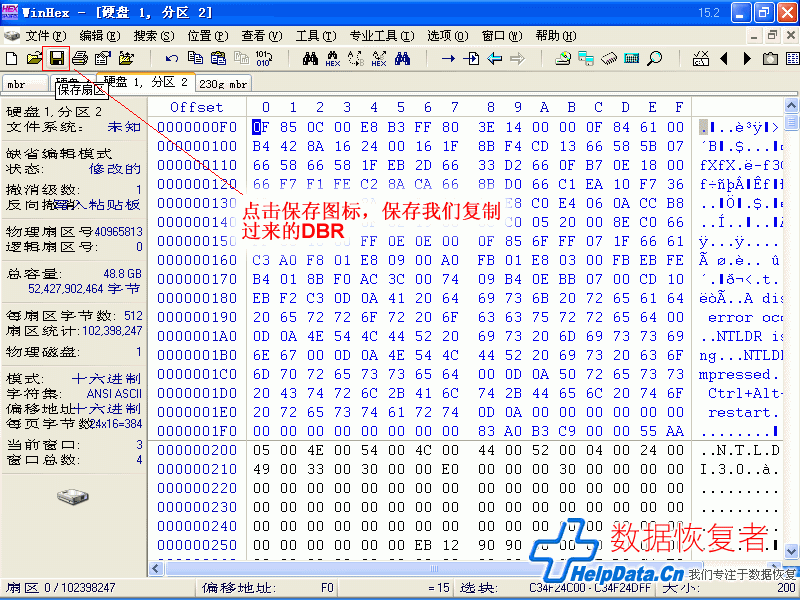Click the Open RAM memory chip icon
Image resolution: width=800 pixels, height=600 pixels.
[609, 58]
